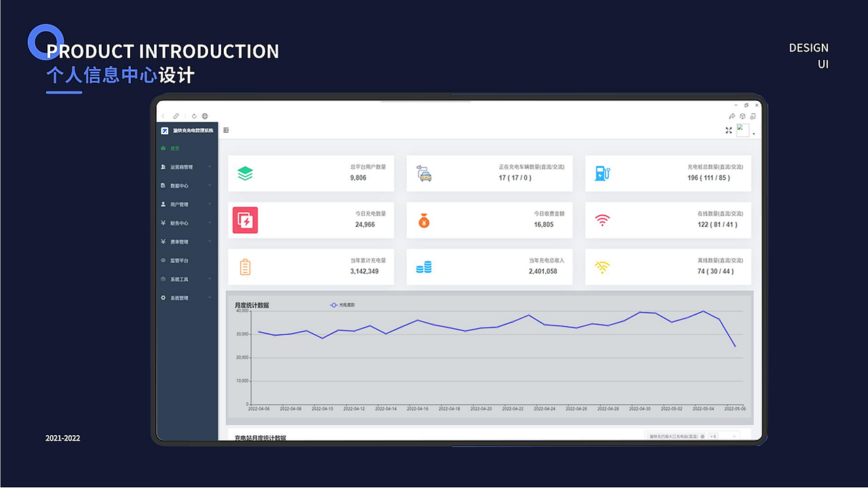Click the charging system logo icon

(x=165, y=130)
